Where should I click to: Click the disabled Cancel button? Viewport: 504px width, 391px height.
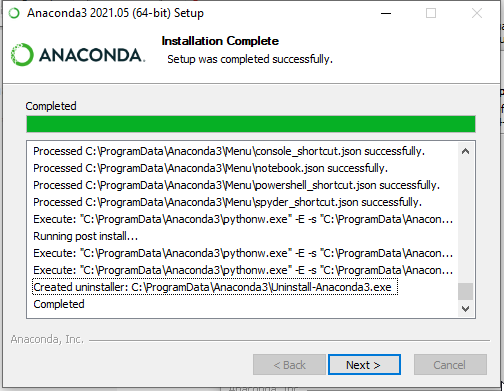click(450, 365)
